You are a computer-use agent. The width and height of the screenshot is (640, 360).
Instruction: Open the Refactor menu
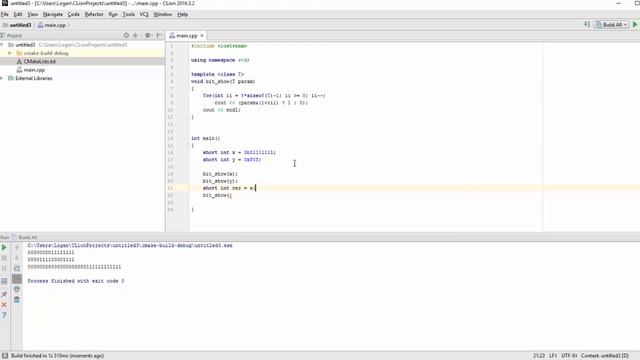coord(94,14)
